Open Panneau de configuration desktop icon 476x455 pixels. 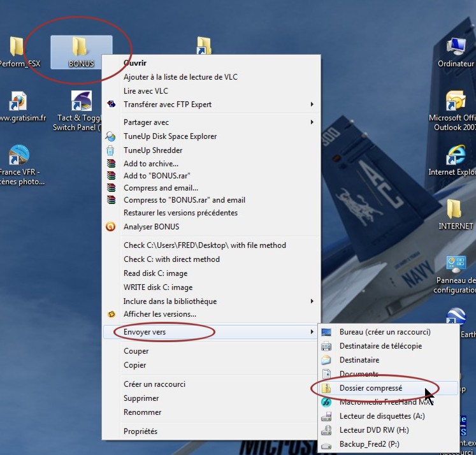[x=456, y=263]
